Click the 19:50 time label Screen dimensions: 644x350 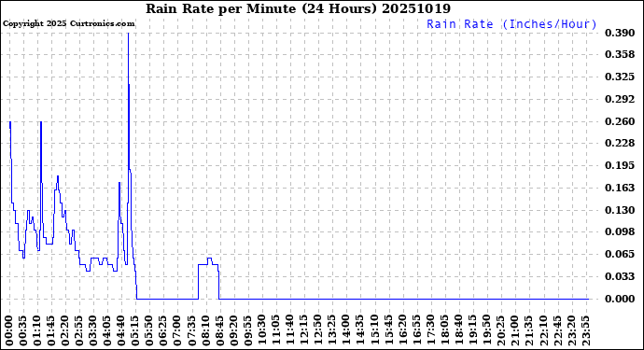pos(486,331)
